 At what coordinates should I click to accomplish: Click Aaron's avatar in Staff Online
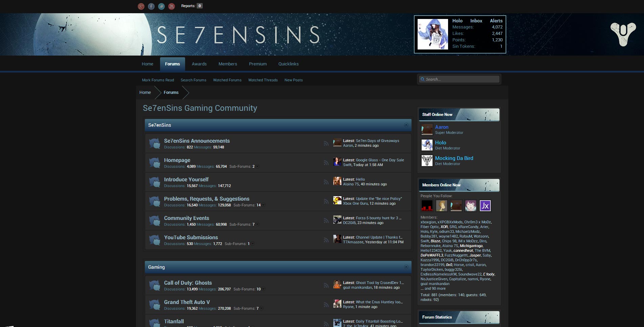pos(427,129)
